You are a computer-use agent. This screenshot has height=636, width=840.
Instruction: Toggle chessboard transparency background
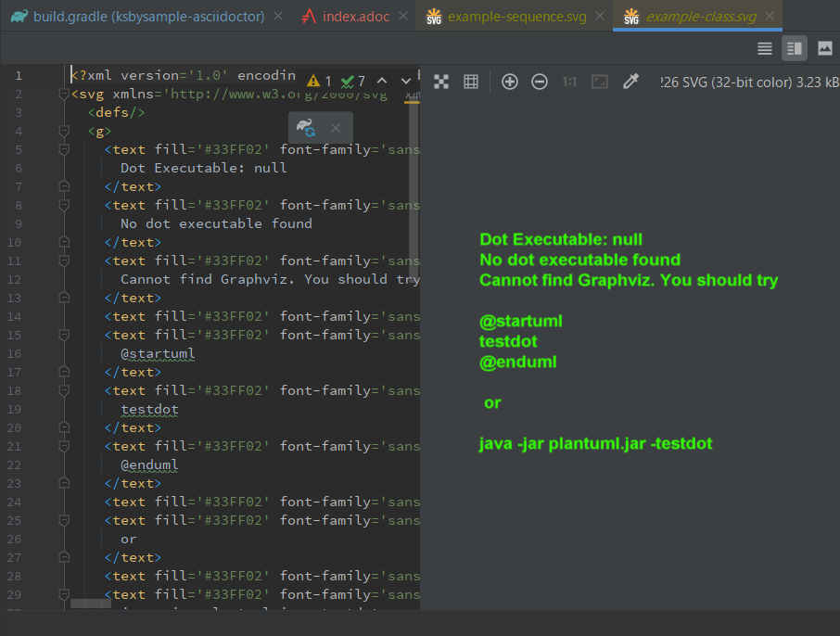pyautogui.click(x=441, y=82)
